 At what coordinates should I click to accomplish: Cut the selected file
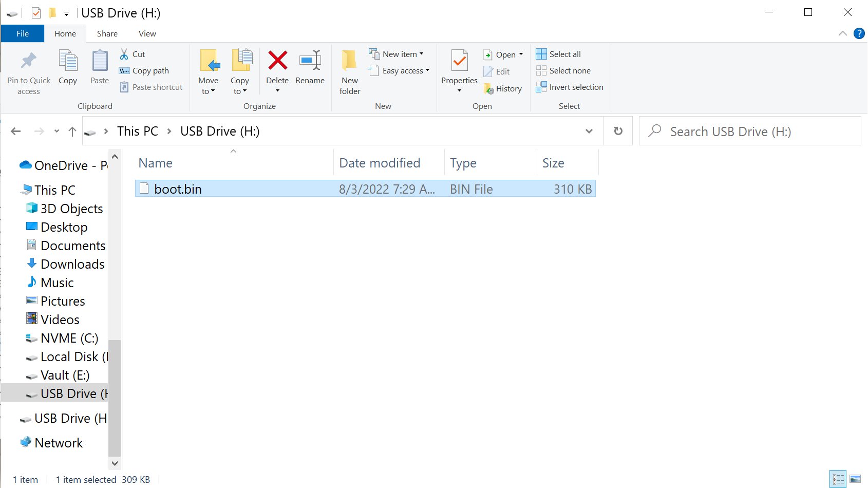(133, 54)
